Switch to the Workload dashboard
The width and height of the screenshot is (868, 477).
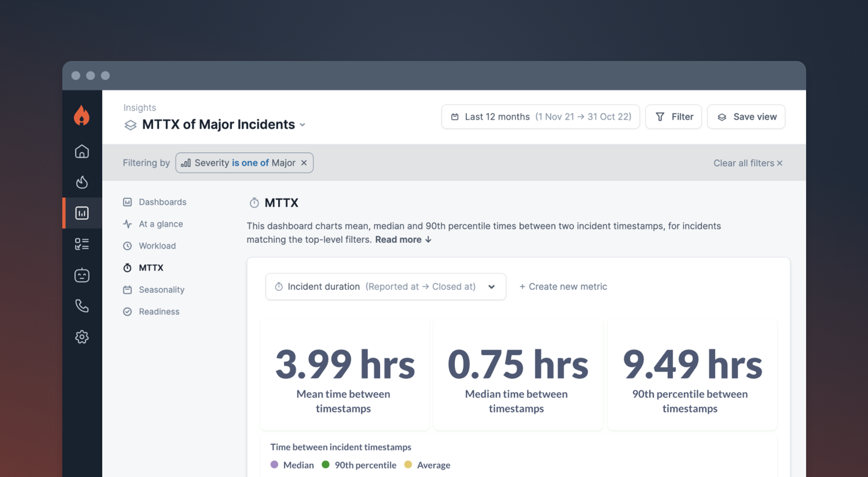(157, 246)
